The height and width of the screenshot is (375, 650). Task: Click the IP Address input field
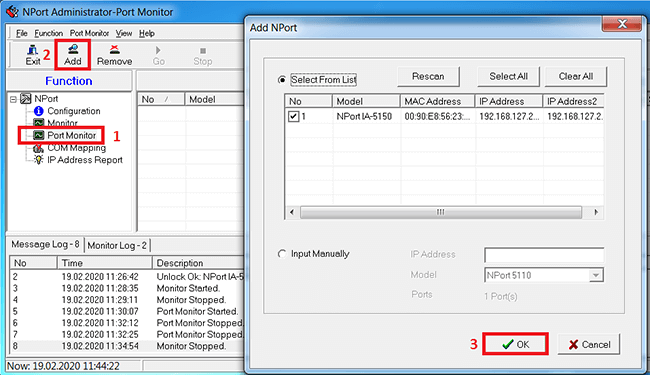pyautogui.click(x=544, y=255)
